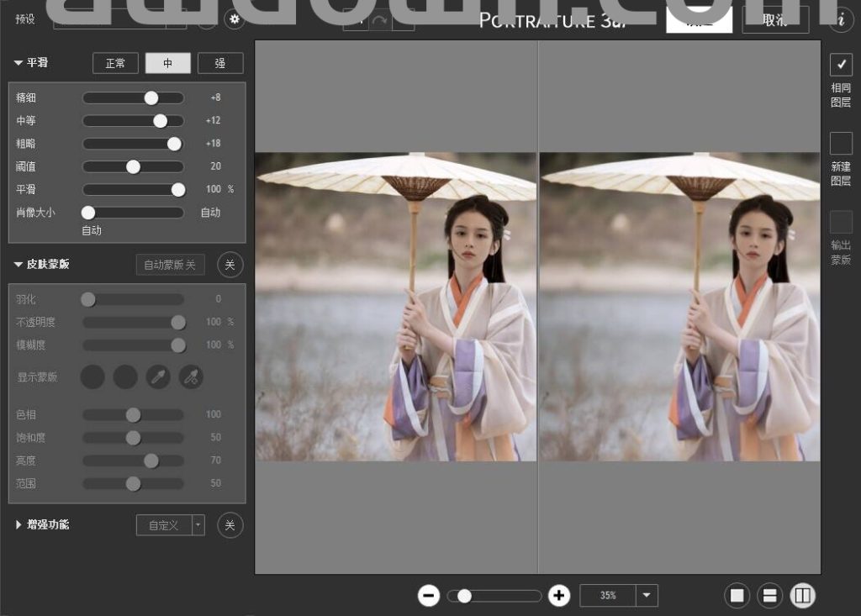Toggle skin mask 关 switch
This screenshot has width=861, height=616.
pyautogui.click(x=230, y=265)
